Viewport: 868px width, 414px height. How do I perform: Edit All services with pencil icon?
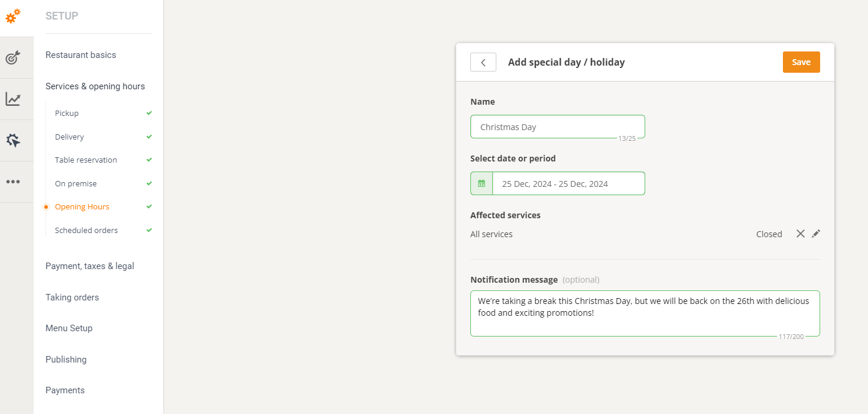coord(816,234)
